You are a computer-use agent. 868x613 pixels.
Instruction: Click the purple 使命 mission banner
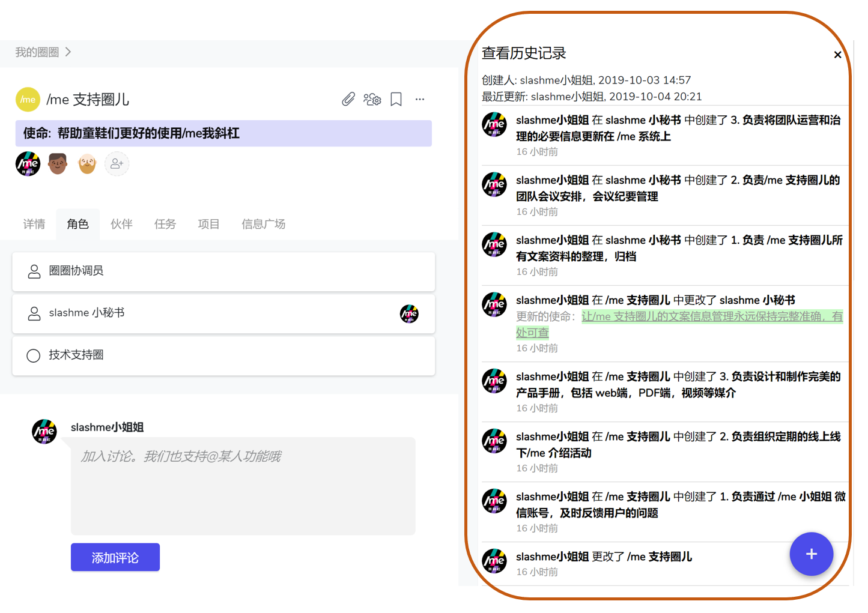[223, 133]
